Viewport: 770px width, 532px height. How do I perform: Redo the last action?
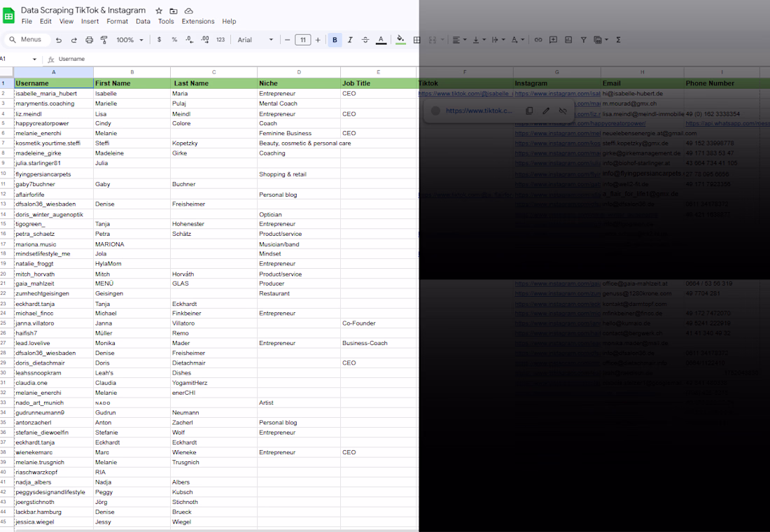pyautogui.click(x=73, y=40)
